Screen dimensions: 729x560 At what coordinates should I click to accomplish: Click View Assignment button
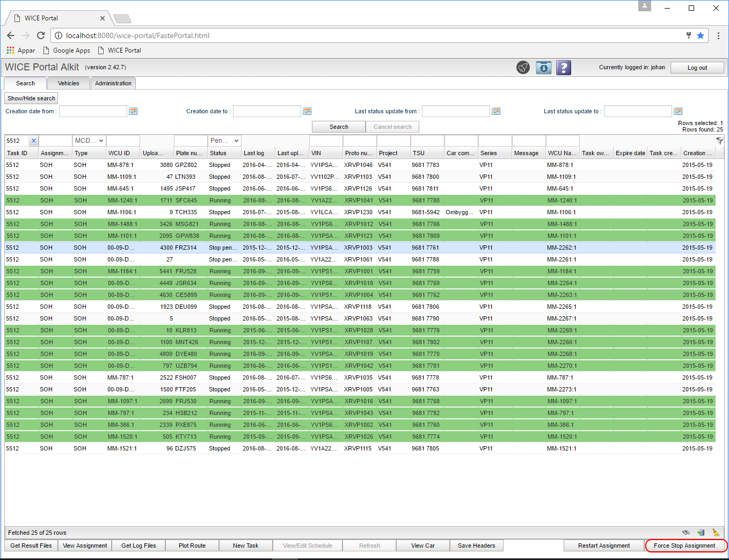(85, 546)
